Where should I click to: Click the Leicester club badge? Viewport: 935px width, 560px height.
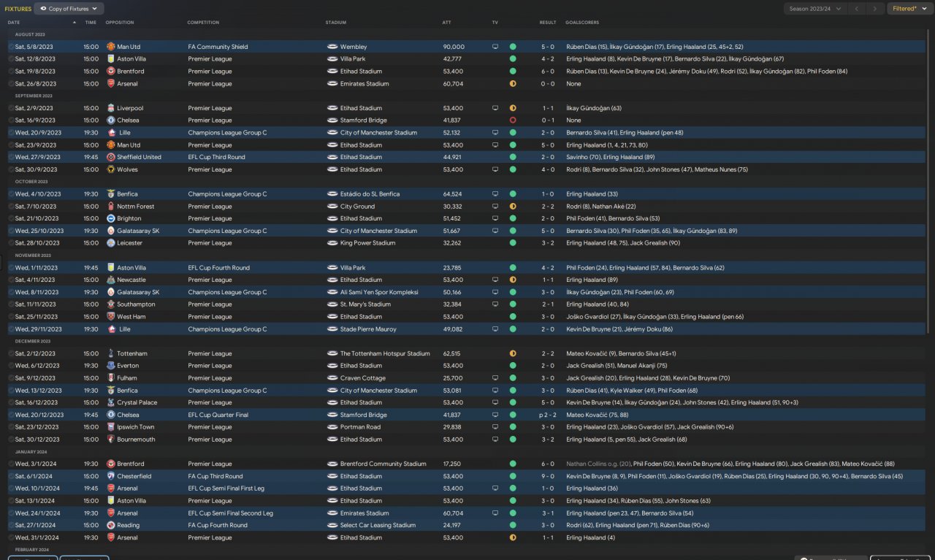[111, 243]
